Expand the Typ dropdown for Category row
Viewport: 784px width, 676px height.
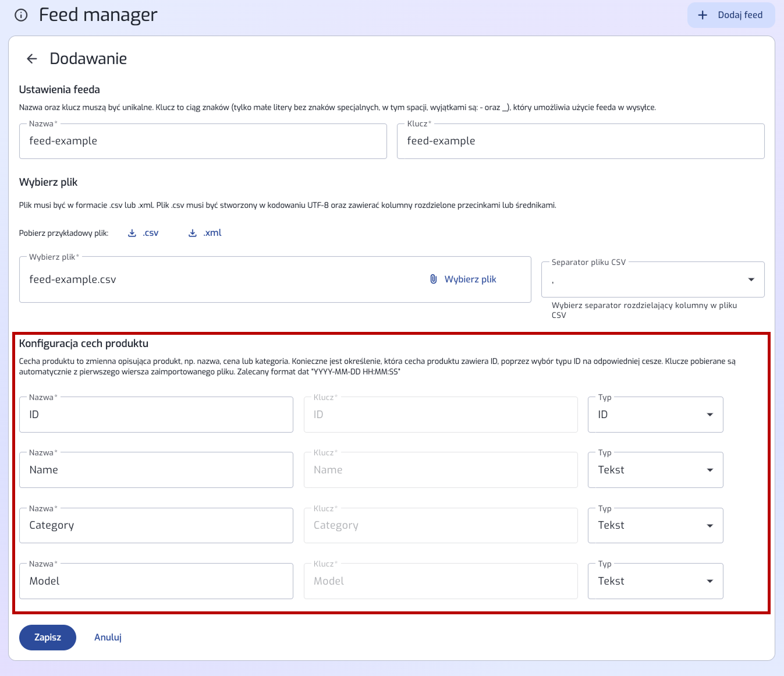[x=655, y=526]
